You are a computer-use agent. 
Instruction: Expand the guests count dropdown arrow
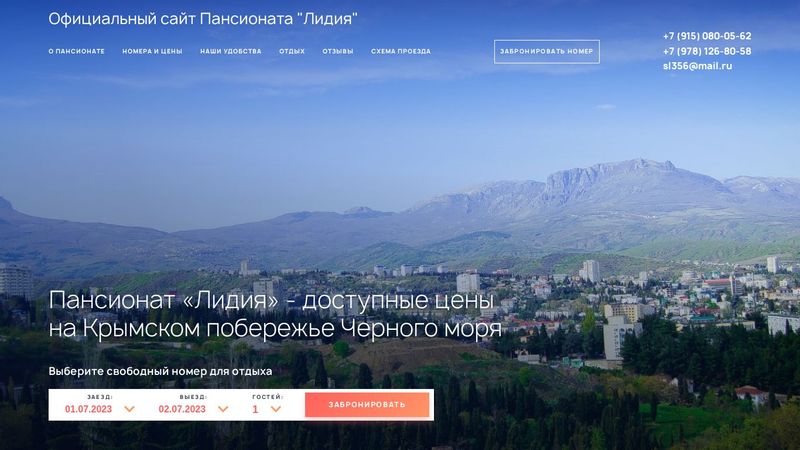(x=276, y=409)
